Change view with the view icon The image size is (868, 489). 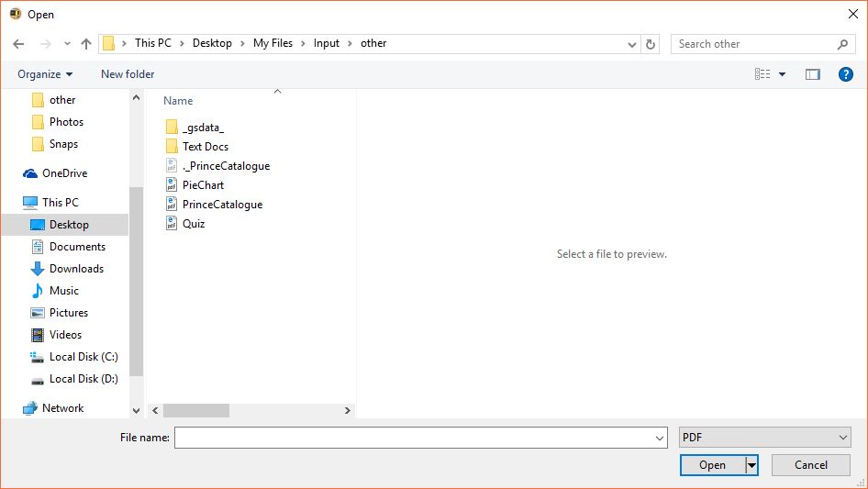click(762, 73)
